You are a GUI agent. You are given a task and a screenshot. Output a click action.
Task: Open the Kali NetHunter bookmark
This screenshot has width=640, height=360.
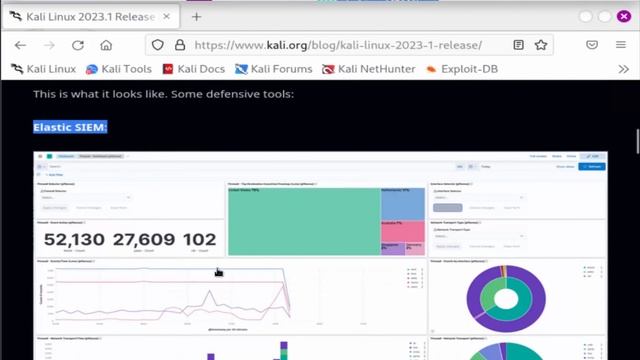[369, 69]
